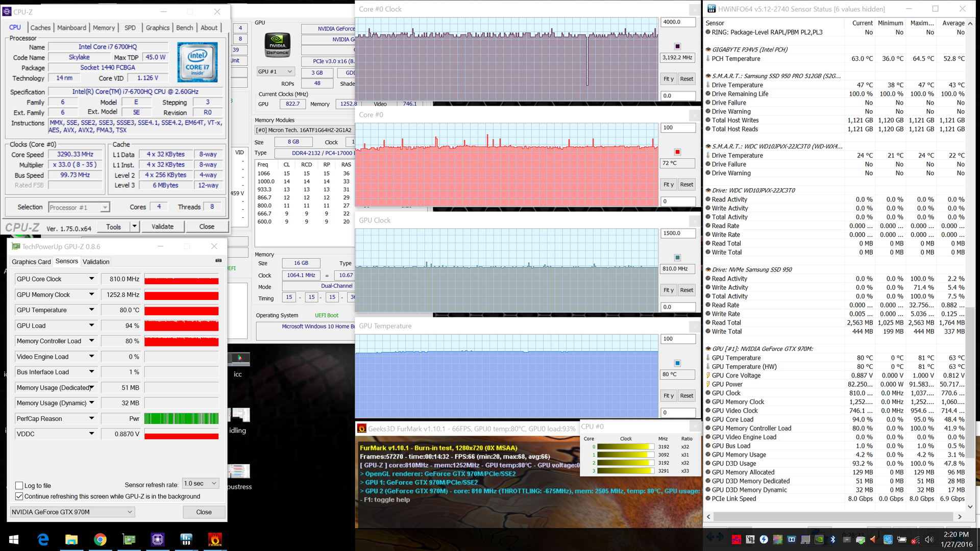Toggle the Core #0 Clock graph color box
The height and width of the screenshot is (551, 980).
click(677, 46)
